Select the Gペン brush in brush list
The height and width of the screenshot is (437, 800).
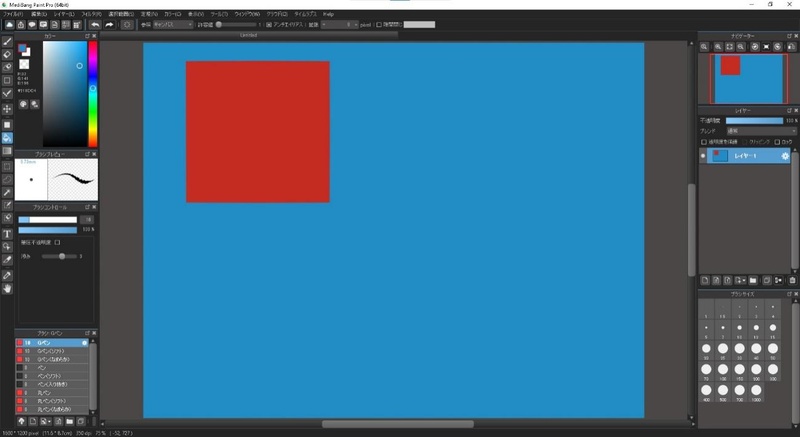click(x=52, y=343)
